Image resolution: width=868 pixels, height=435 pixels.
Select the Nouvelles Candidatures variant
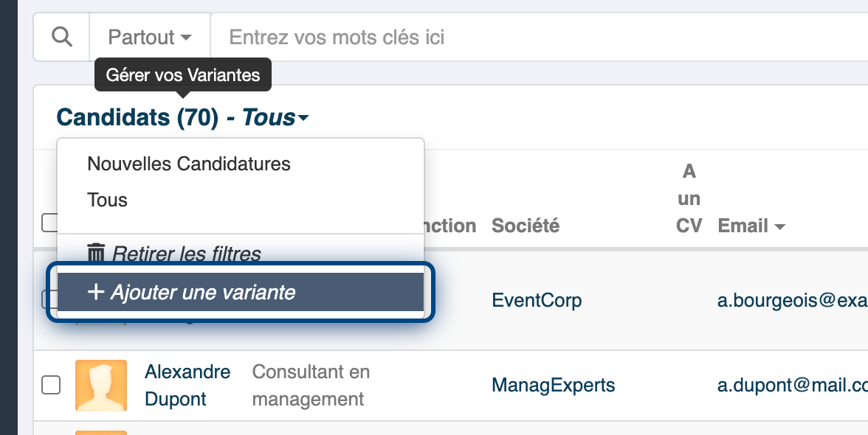[x=189, y=164]
